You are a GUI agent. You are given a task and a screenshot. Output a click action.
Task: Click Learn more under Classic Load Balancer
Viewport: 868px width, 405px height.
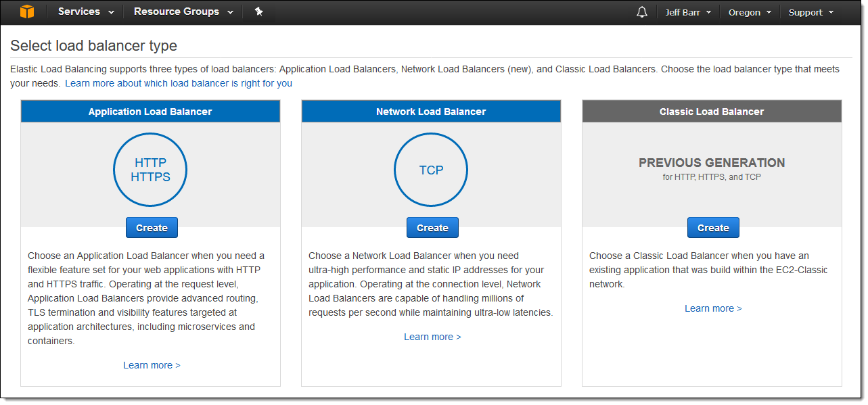point(712,308)
